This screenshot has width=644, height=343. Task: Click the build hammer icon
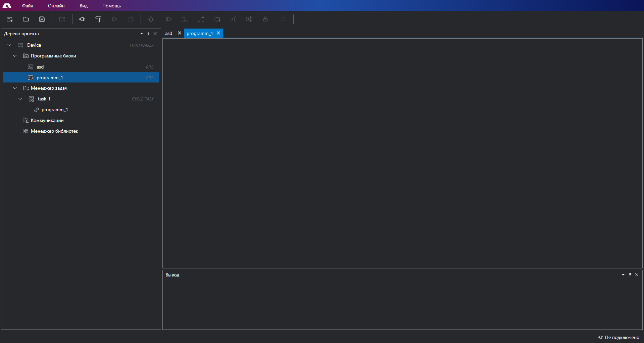click(98, 19)
